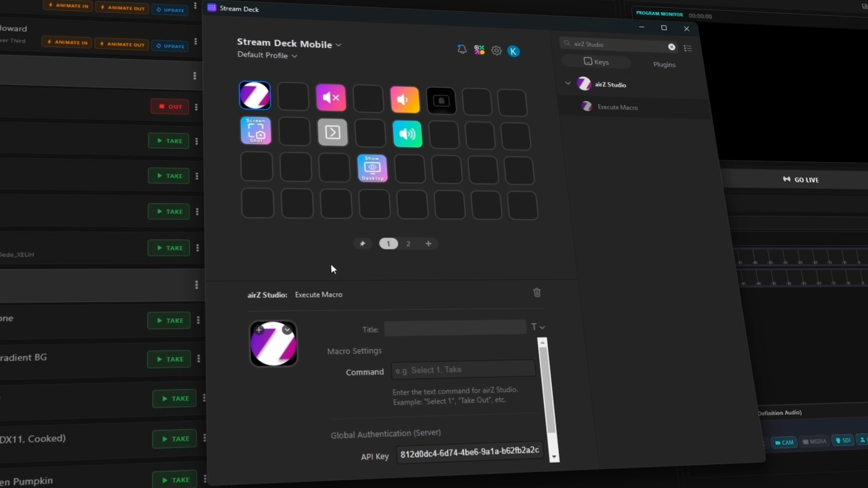868x488 pixels.
Task: Select the orange volume down key
Action: (405, 99)
